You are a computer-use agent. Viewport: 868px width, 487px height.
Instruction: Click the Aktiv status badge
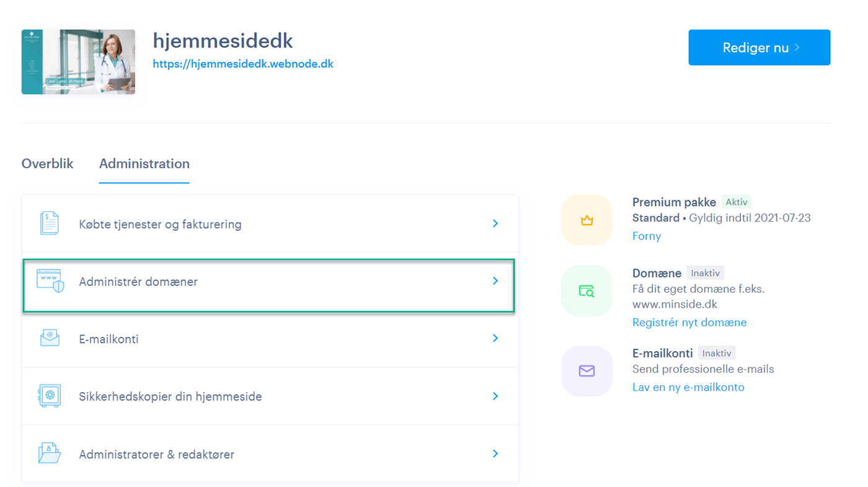(736, 201)
